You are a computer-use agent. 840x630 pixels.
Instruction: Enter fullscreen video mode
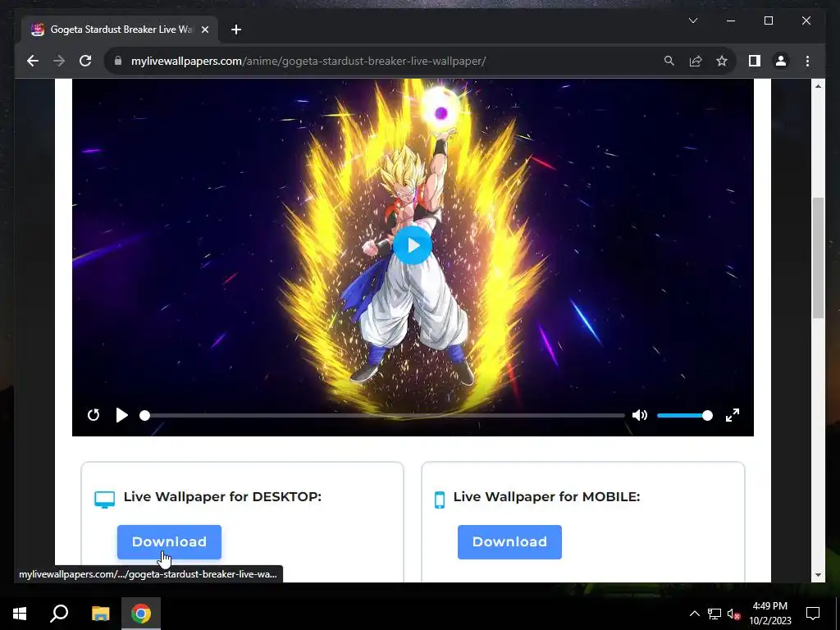(x=733, y=415)
